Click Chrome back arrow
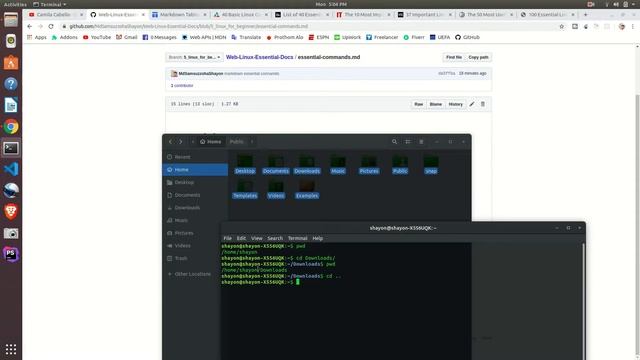640x360 pixels. (29, 26)
